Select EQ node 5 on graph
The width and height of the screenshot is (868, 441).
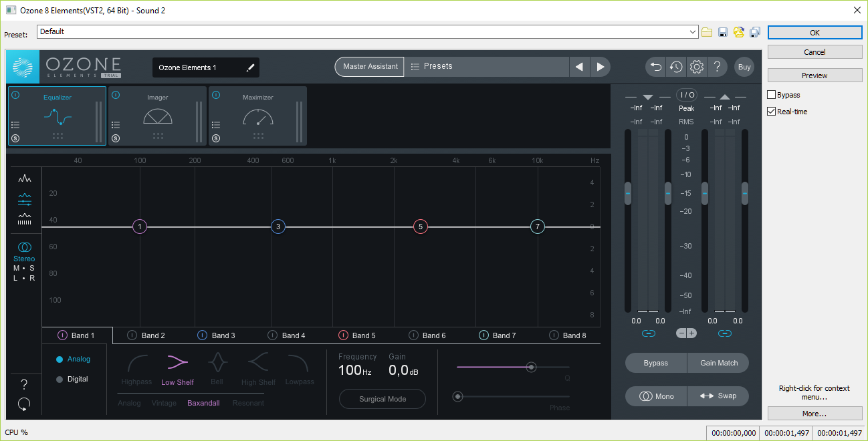click(x=420, y=227)
